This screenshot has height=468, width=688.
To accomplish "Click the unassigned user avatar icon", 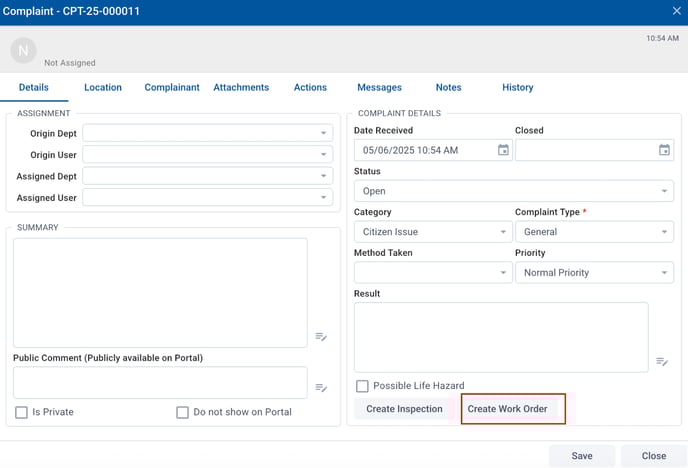I will [x=23, y=50].
